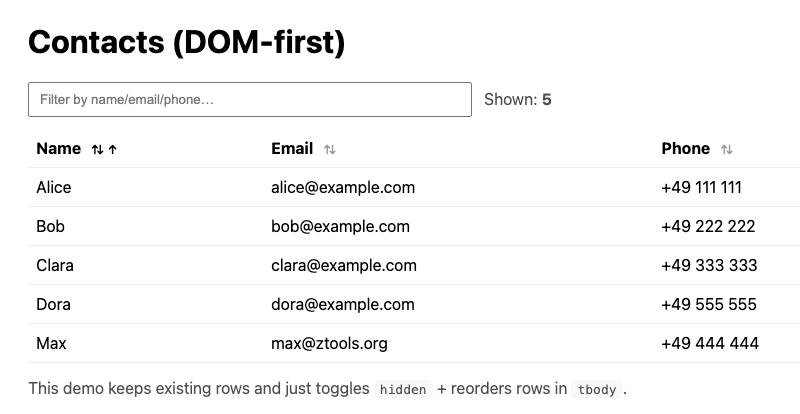This screenshot has height=414, width=800.
Task: Select the Max name cell
Action: coord(51,343)
